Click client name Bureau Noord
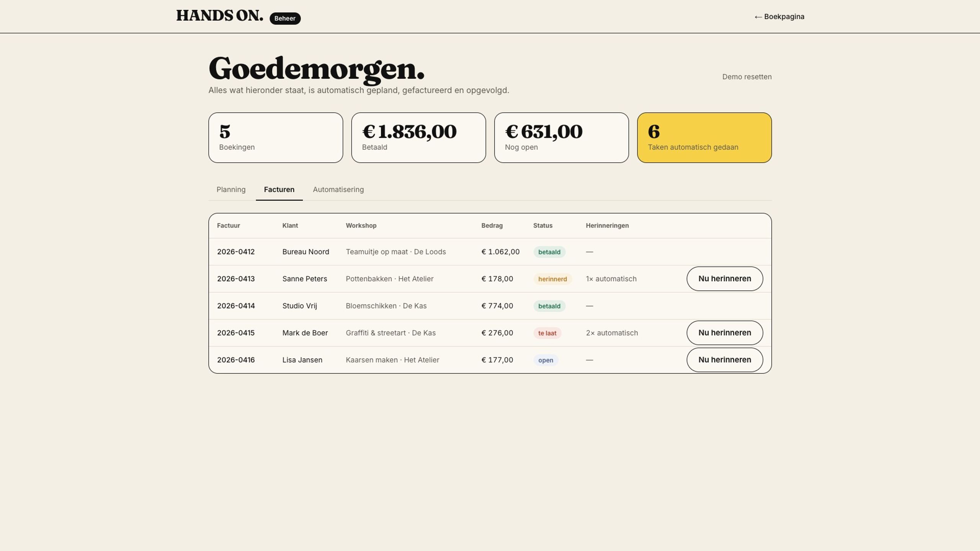Screen dimensions: 980x551 (x=306, y=252)
